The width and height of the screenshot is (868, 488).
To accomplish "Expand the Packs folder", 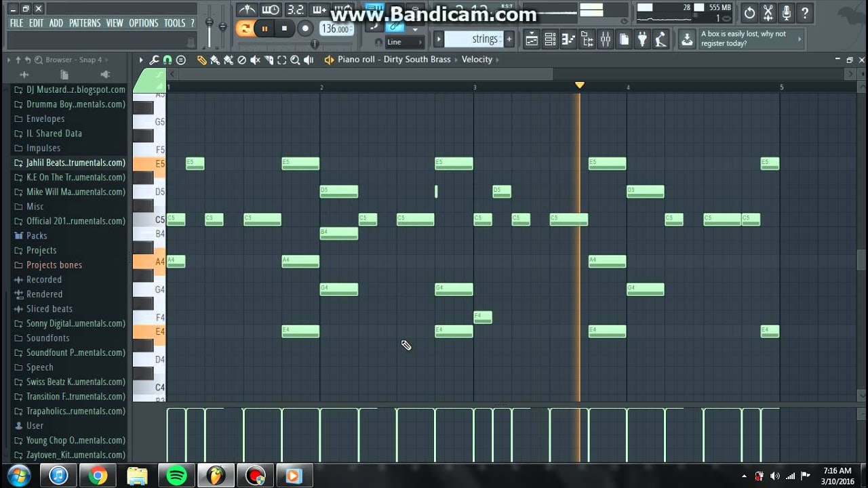I will point(37,236).
